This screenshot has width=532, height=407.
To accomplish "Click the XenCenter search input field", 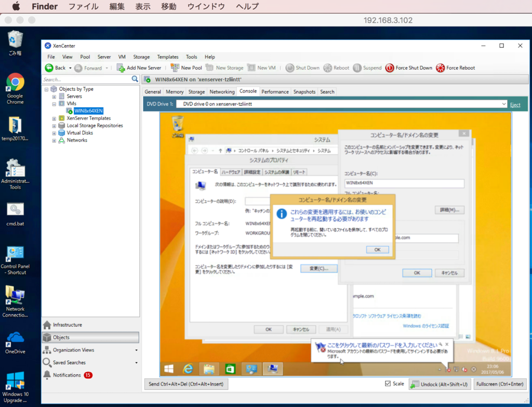I will [87, 80].
